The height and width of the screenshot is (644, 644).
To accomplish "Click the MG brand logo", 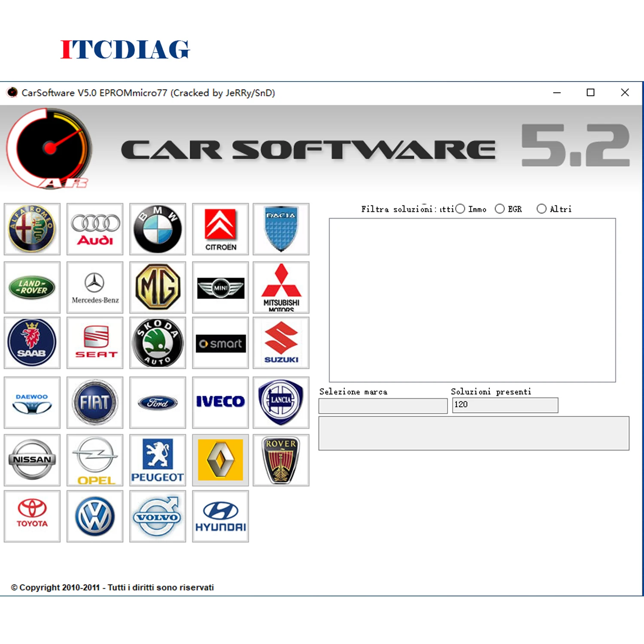I will point(158,287).
